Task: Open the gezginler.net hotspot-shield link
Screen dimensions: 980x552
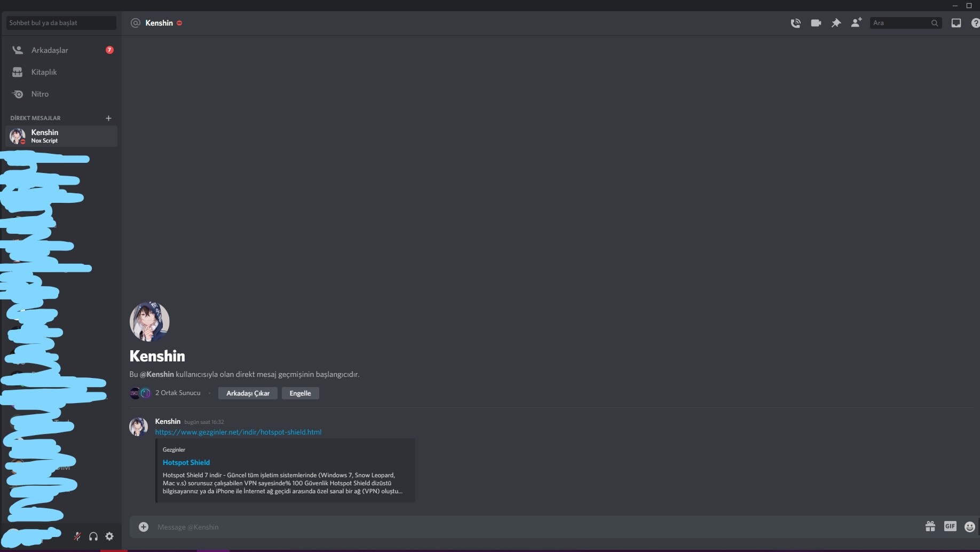Action: [x=238, y=432]
